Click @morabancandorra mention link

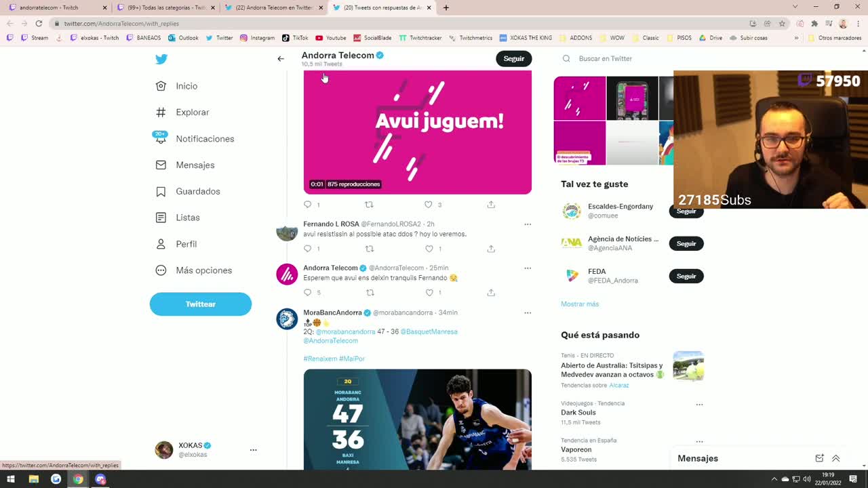coord(345,332)
